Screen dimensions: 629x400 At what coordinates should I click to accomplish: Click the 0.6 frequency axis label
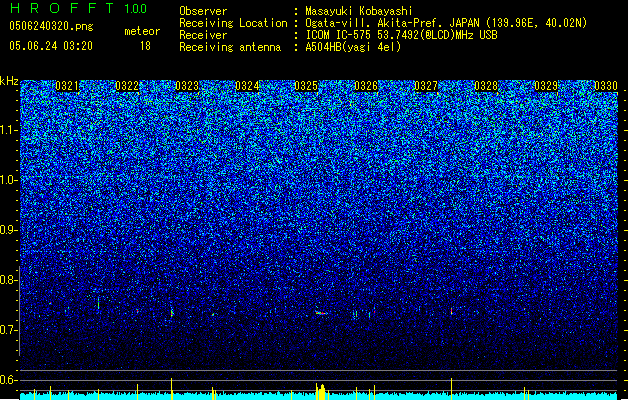(8, 380)
